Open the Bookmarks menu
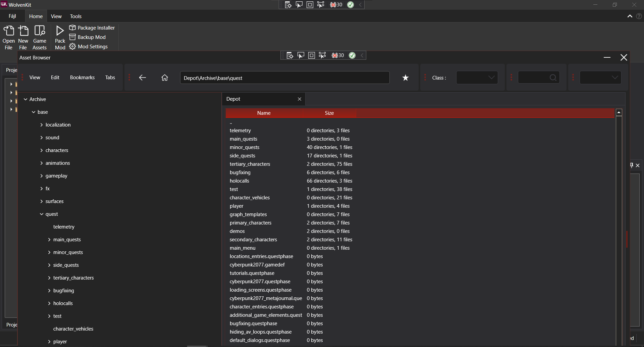 pyautogui.click(x=82, y=78)
